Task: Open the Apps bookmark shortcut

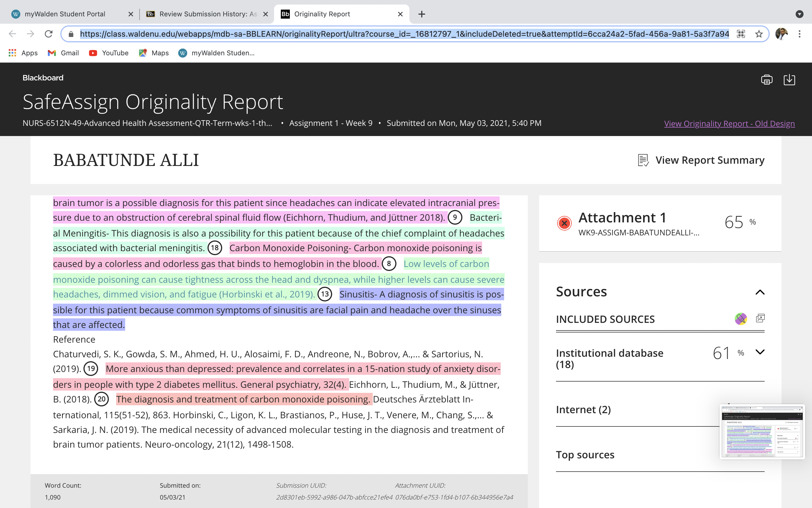Action: click(23, 53)
